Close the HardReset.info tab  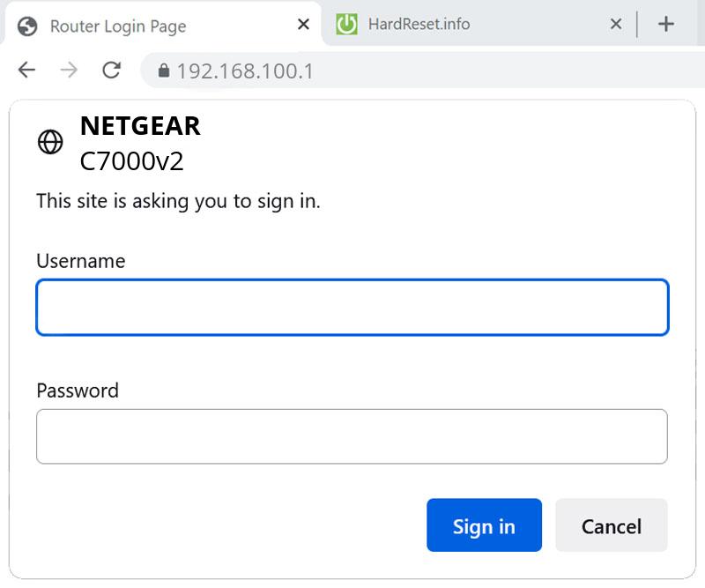[615, 25]
